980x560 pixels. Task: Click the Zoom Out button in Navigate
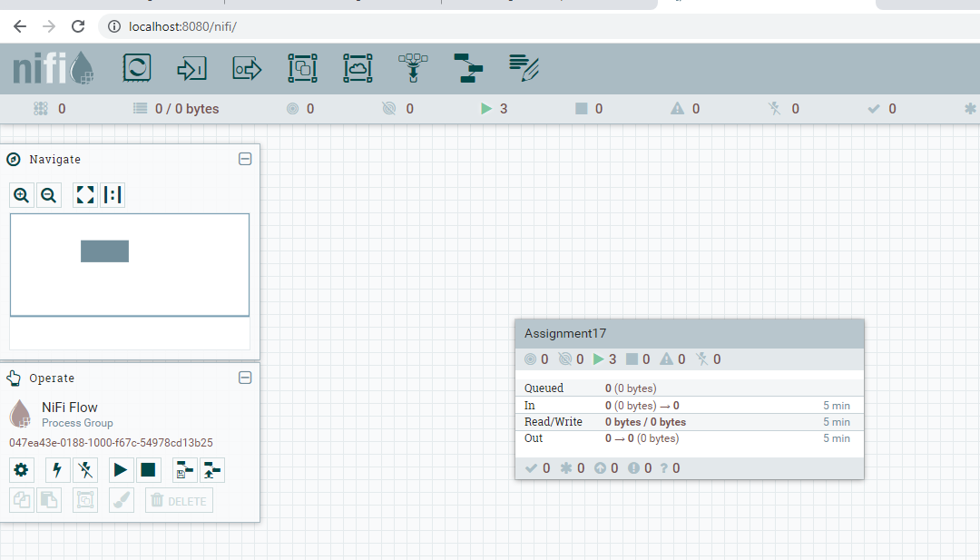click(x=49, y=195)
